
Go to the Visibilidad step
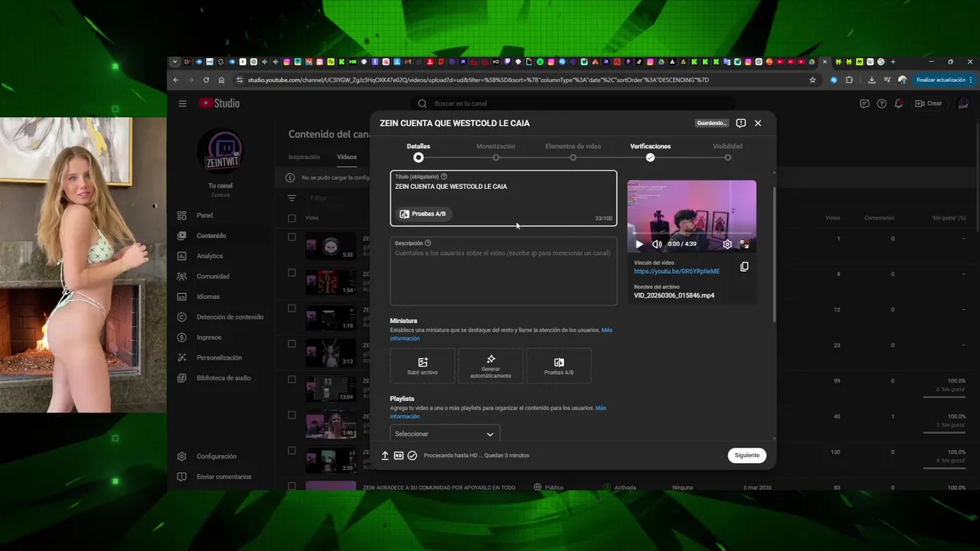pos(727,152)
